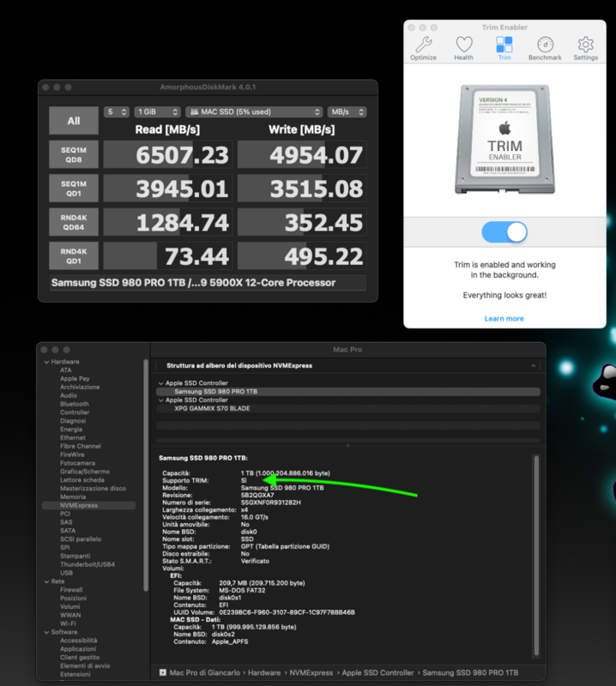Select Diagnosi in the sidebar
Image resolution: width=616 pixels, height=686 pixels.
(73, 421)
